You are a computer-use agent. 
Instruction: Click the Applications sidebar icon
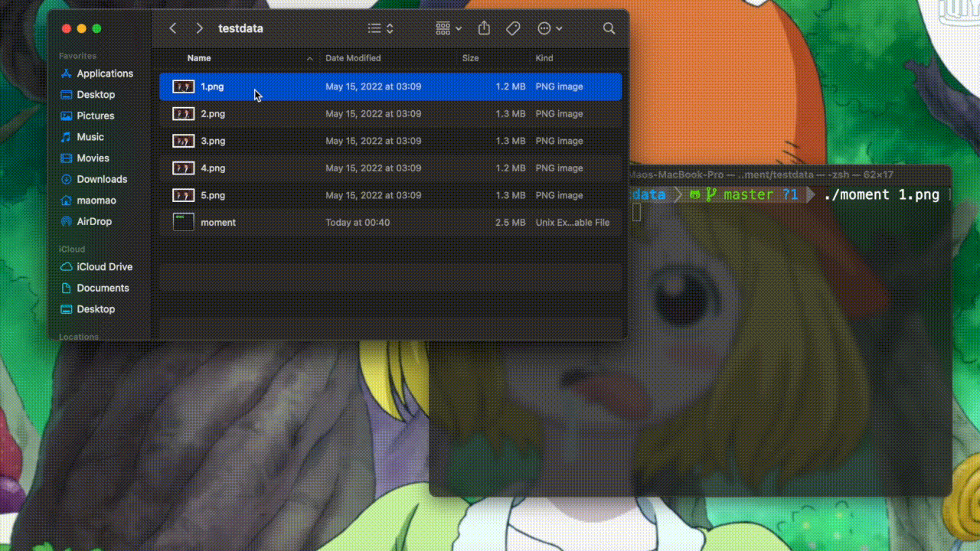pos(67,73)
